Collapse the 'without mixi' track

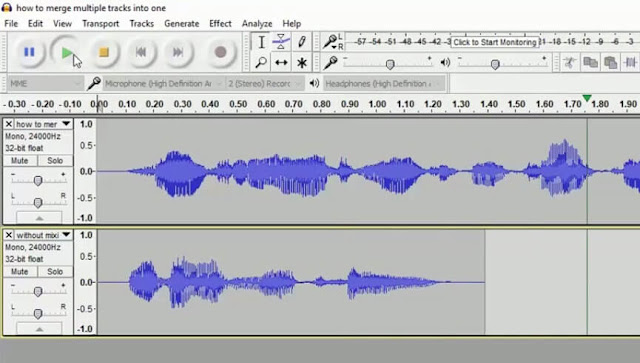[x=39, y=329]
